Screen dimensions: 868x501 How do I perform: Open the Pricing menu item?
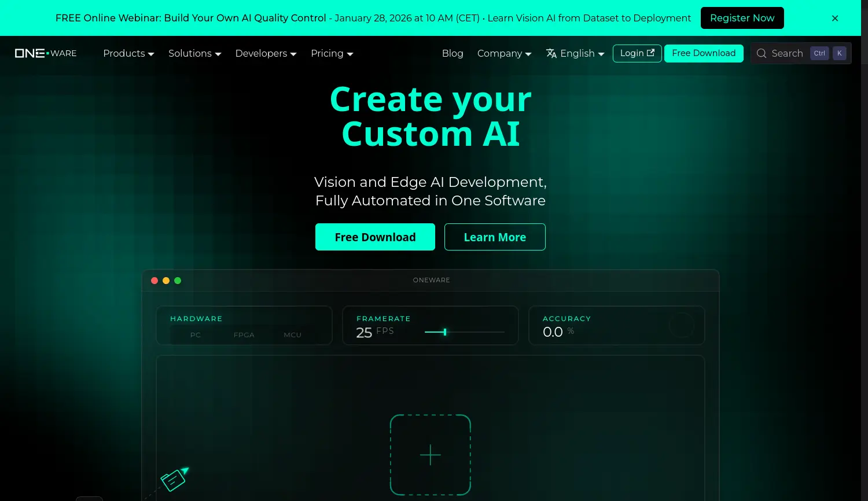point(332,53)
